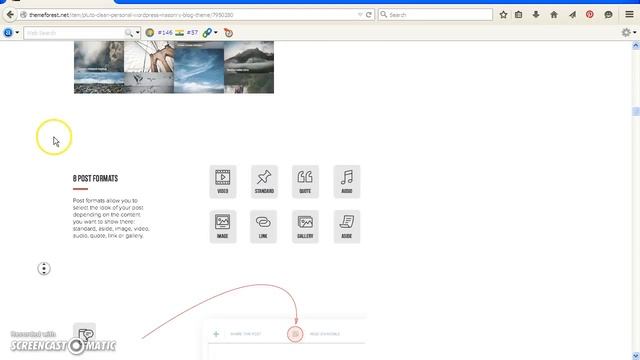The width and height of the screenshot is (640, 360).
Task: Click the Pinterest toolbar icon
Action: 590,15
